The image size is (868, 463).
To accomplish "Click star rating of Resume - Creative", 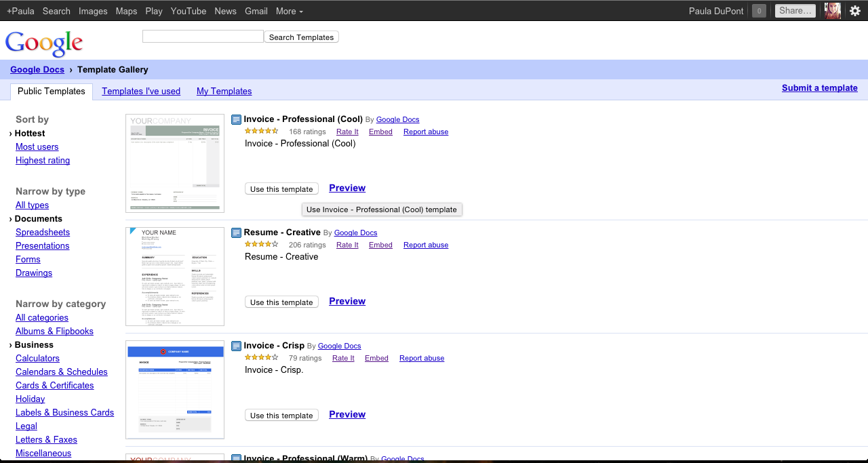I will pos(261,244).
